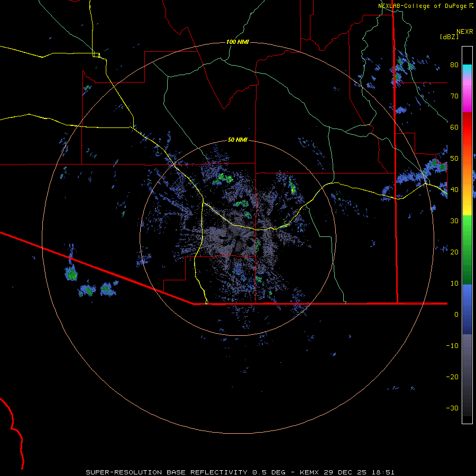The height and width of the screenshot is (476, 476).
Task: Click the 30 value on the dBZ scale
Action: tap(454, 221)
